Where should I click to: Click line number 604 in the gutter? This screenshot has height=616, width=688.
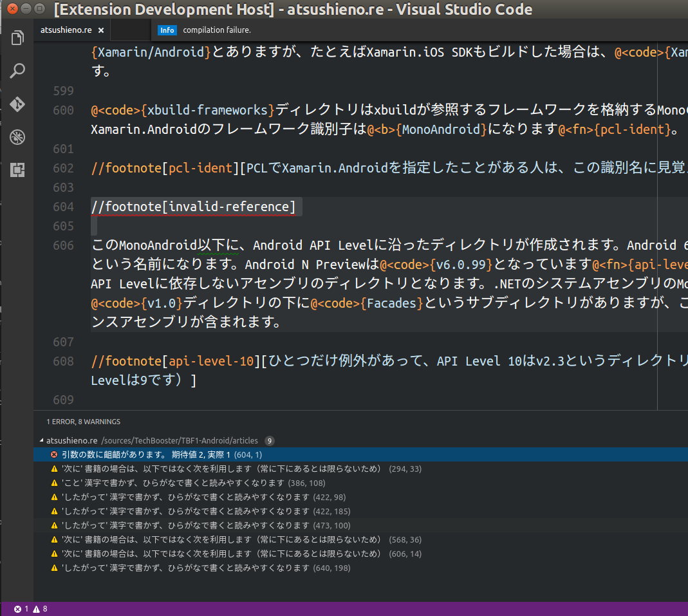[63, 207]
